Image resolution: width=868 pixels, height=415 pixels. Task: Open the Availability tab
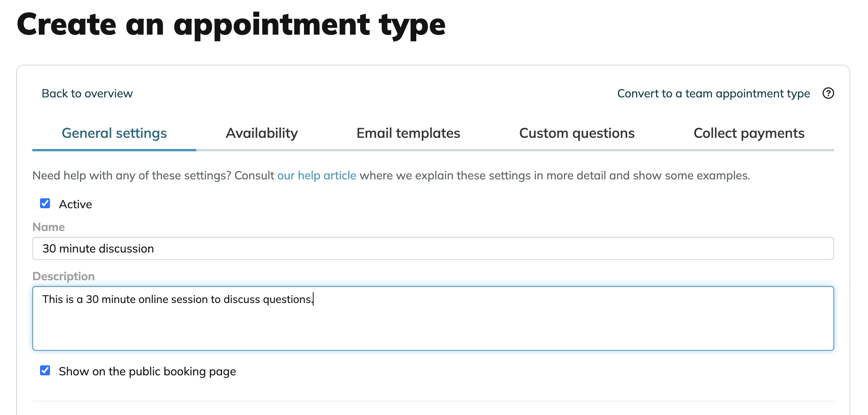click(x=262, y=133)
